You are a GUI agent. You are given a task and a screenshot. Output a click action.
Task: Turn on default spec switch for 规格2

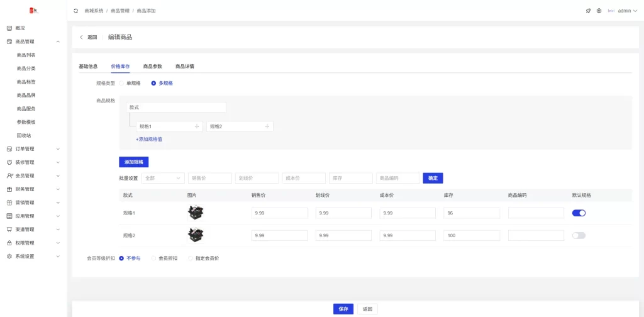(x=579, y=235)
